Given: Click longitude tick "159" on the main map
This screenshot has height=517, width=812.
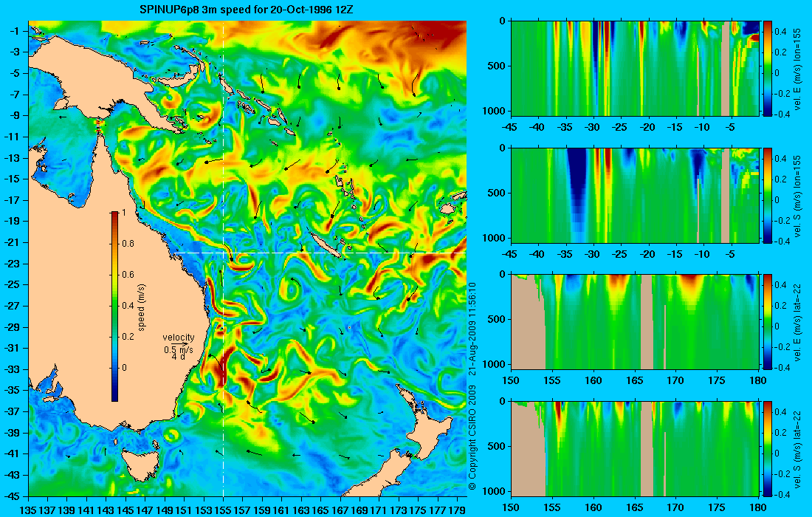Looking at the screenshot, I should 262,510.
